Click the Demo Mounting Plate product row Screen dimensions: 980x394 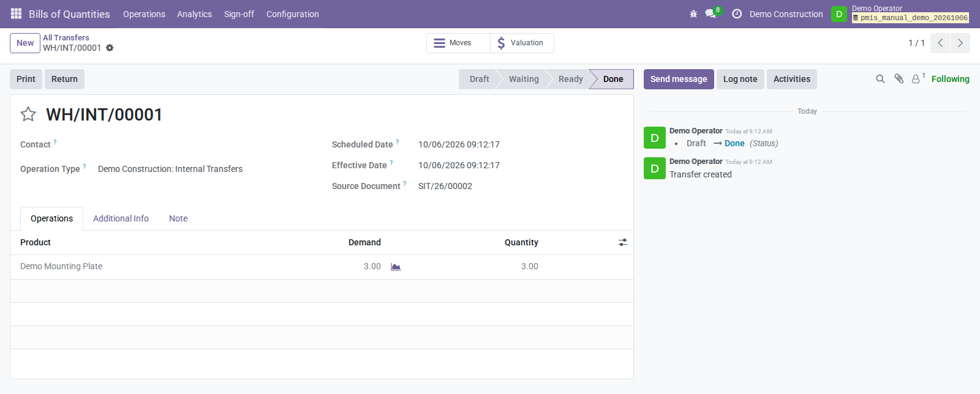point(322,267)
